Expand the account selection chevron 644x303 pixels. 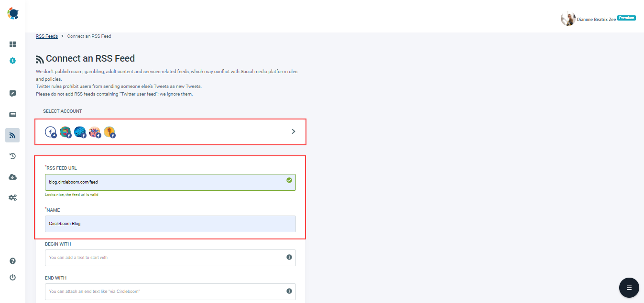click(x=293, y=131)
